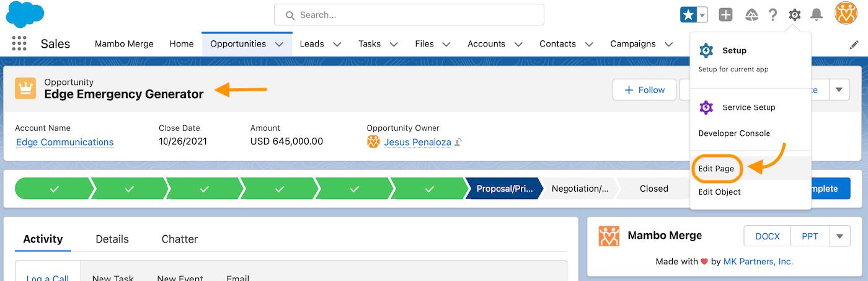Viewport: 868px width, 281px height.
Task: Expand the Leads tab chevron
Action: [x=337, y=44]
